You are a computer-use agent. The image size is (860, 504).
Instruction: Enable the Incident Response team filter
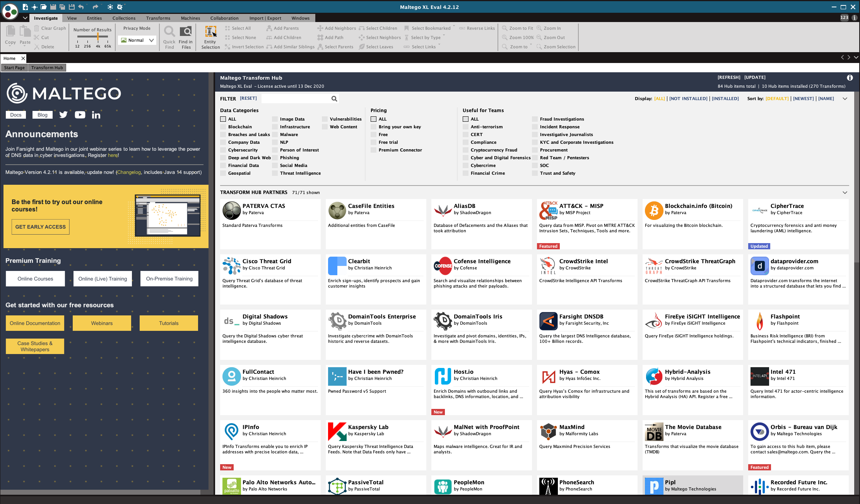click(x=535, y=127)
